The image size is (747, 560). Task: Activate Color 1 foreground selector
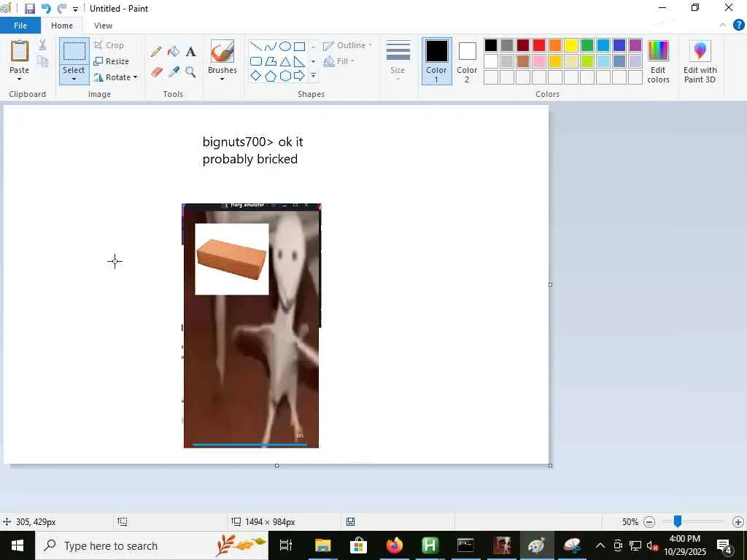(436, 62)
